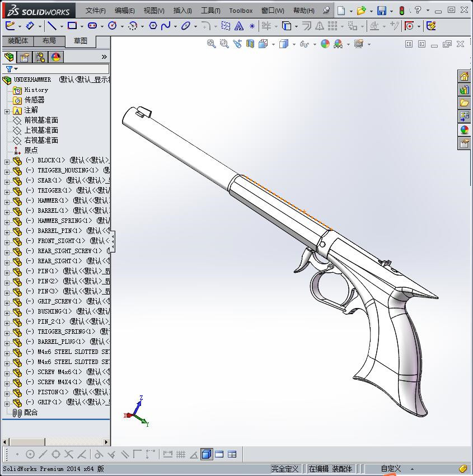Viewport: 473px width, 476px height.
Task: Click the 帮助(H) menu
Action: (x=304, y=11)
